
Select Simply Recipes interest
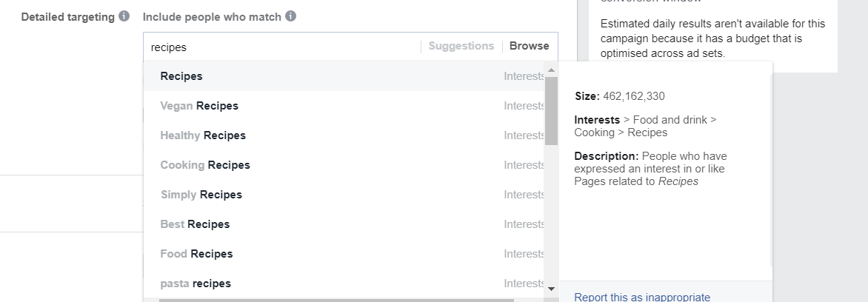tap(344, 195)
